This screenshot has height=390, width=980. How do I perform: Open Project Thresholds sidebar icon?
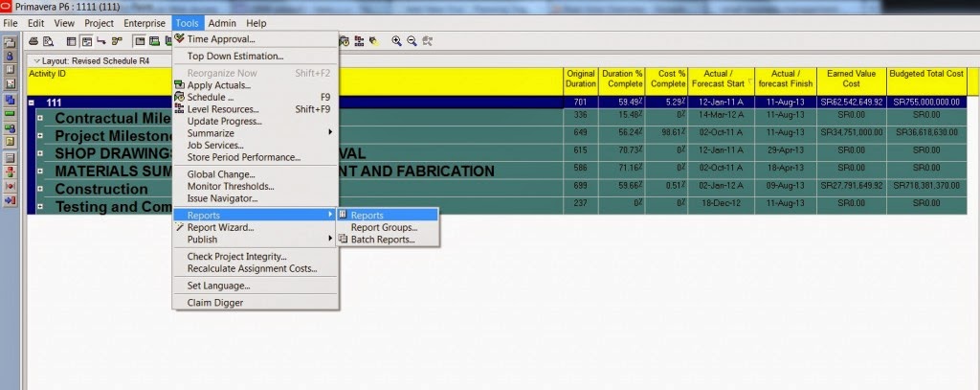coord(10,172)
